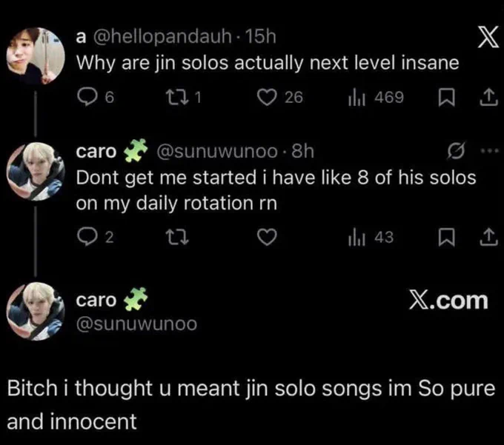Bookmark caro's daily rotation reply
This screenshot has height=445, width=504.
(x=446, y=238)
